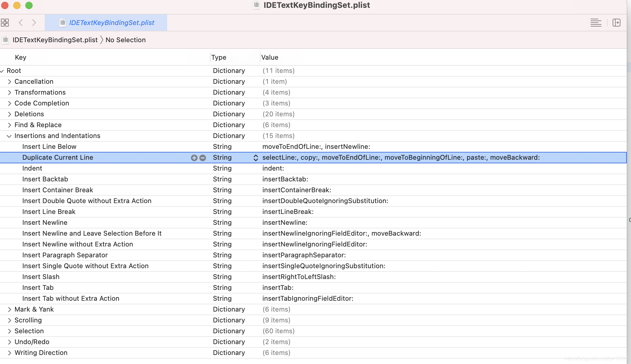The image size is (631, 364).
Task: Click the document icon in the window title
Action: point(256,5)
